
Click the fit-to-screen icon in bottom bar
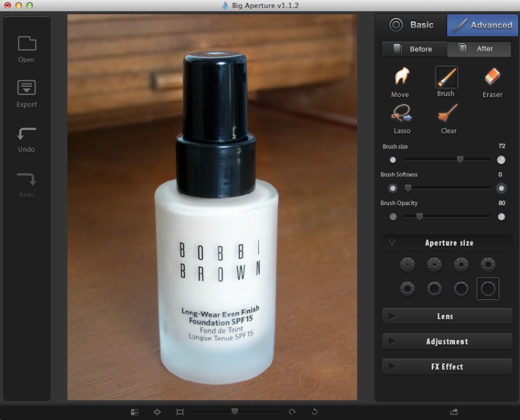180,412
